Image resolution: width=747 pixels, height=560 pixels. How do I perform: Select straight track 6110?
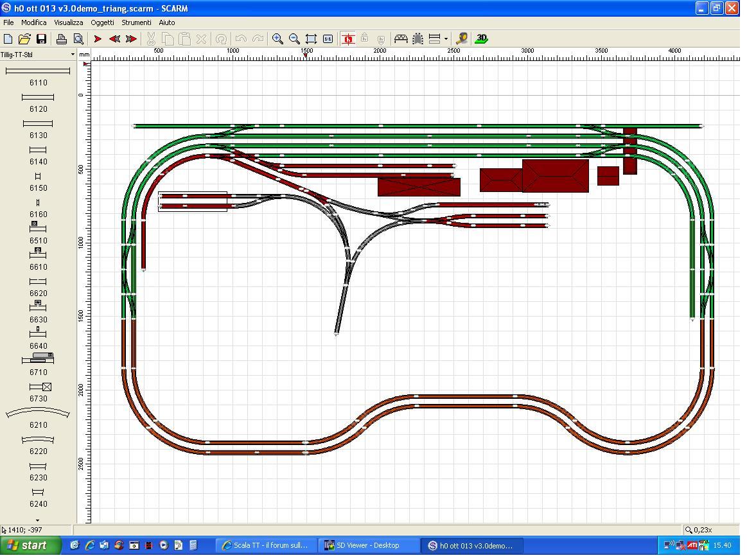tap(38, 76)
